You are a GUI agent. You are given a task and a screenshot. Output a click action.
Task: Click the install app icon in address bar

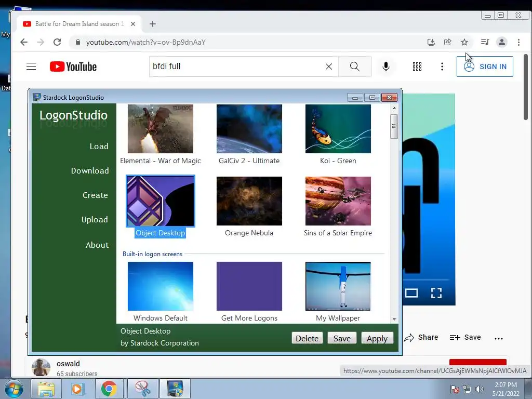[x=431, y=42]
